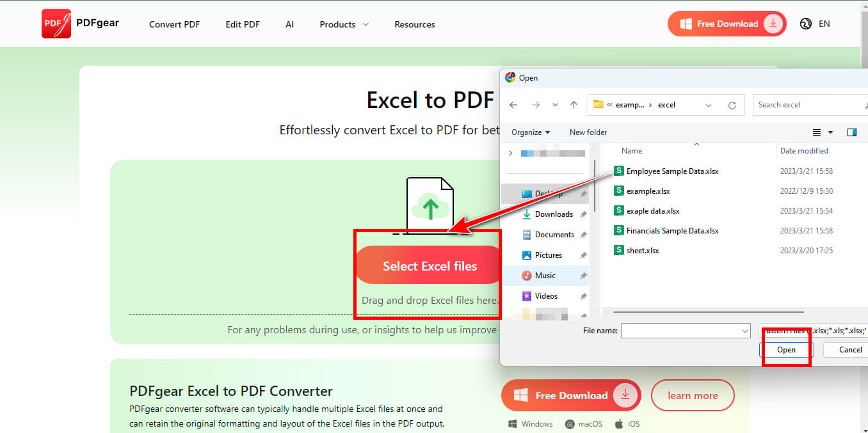Go up one folder level
This screenshot has height=433, width=868.
tap(574, 105)
